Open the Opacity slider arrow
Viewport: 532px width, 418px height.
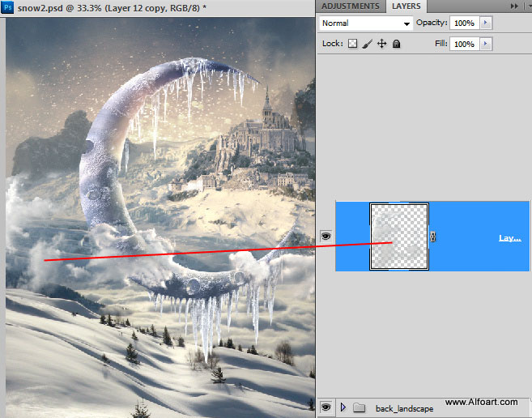pyautogui.click(x=486, y=23)
